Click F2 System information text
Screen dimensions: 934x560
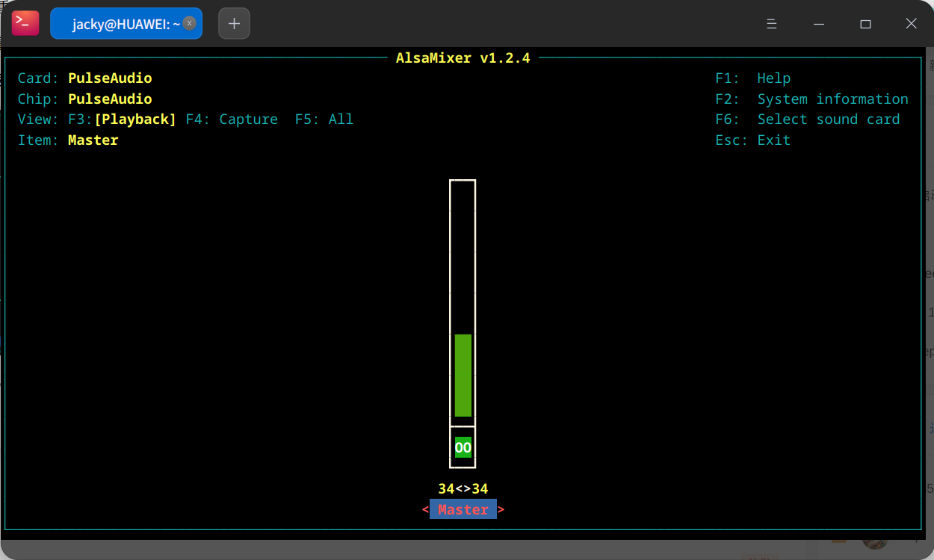[811, 99]
